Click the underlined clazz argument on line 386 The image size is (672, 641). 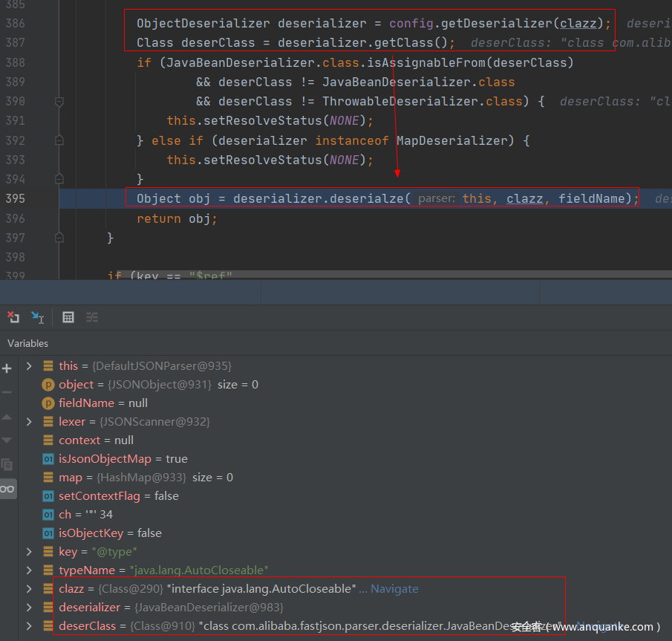click(578, 23)
